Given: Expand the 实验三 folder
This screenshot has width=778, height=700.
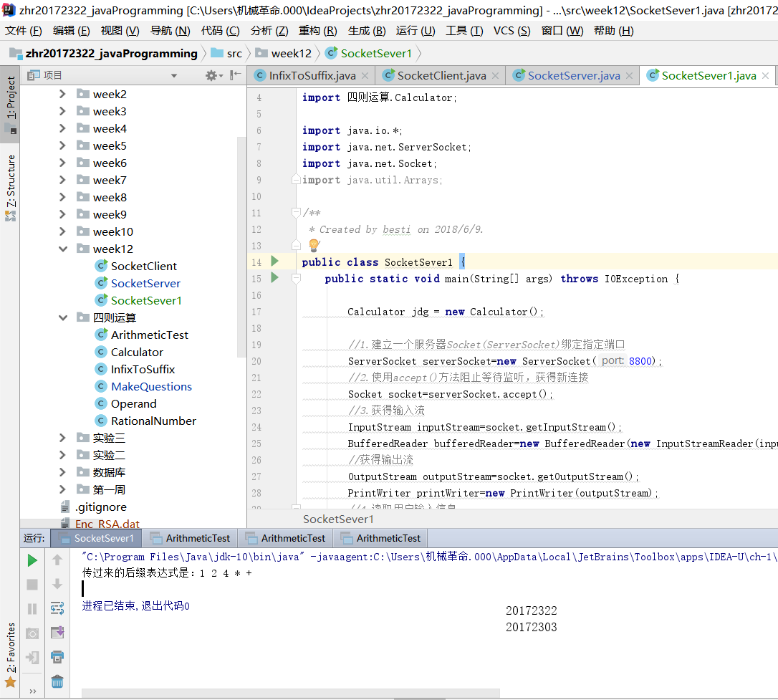Looking at the screenshot, I should tap(62, 438).
